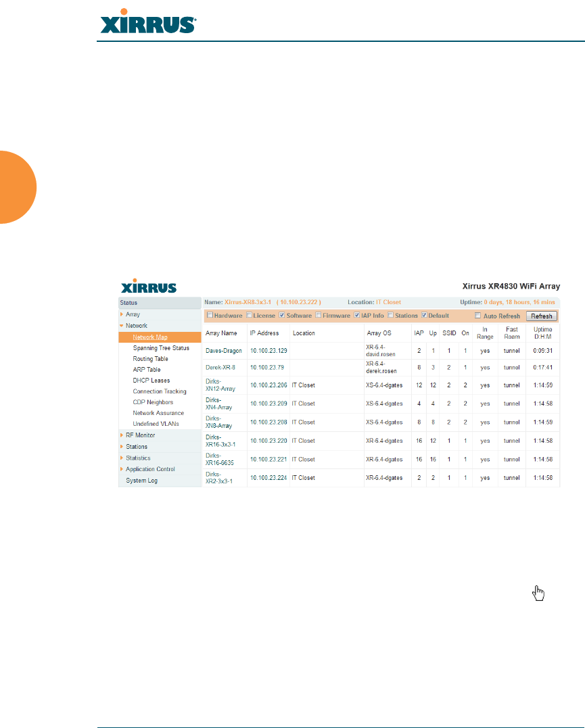Open DHCP Leases page
Image resolution: width=585 pixels, height=728 pixels.
[151, 381]
